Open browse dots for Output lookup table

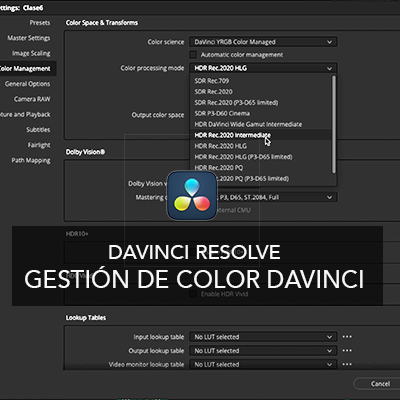[x=347, y=350]
